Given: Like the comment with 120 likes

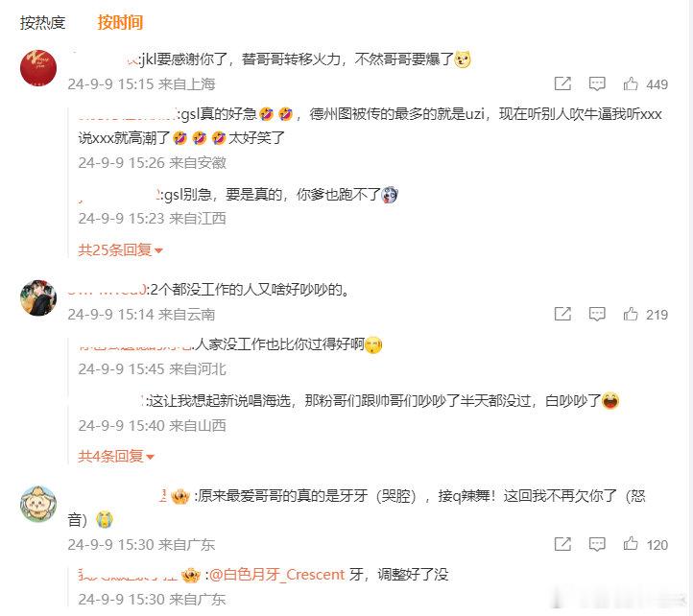Looking at the screenshot, I should (645, 544).
